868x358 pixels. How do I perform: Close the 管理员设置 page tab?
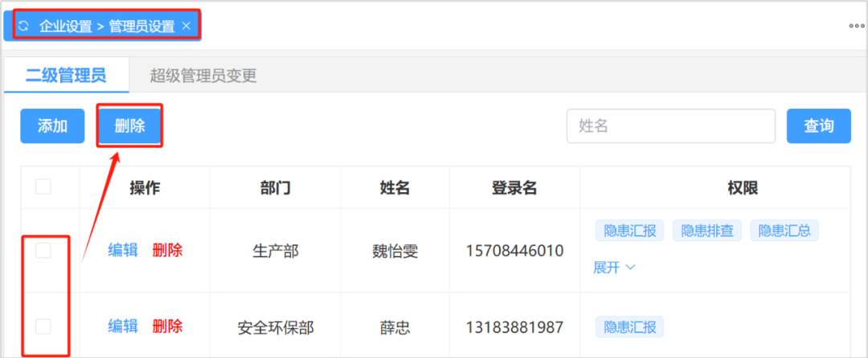pyautogui.click(x=186, y=26)
